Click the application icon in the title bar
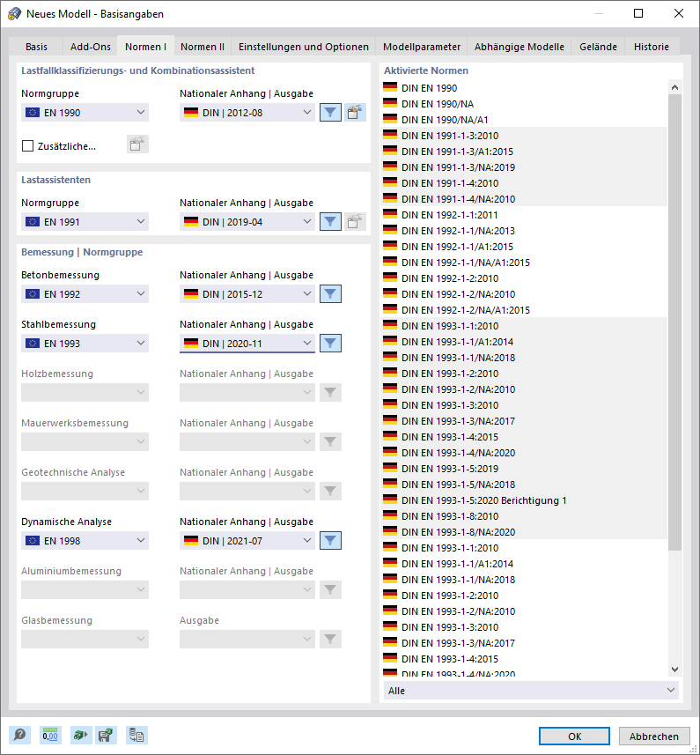Image resolution: width=700 pixels, height=755 pixels. tap(14, 13)
